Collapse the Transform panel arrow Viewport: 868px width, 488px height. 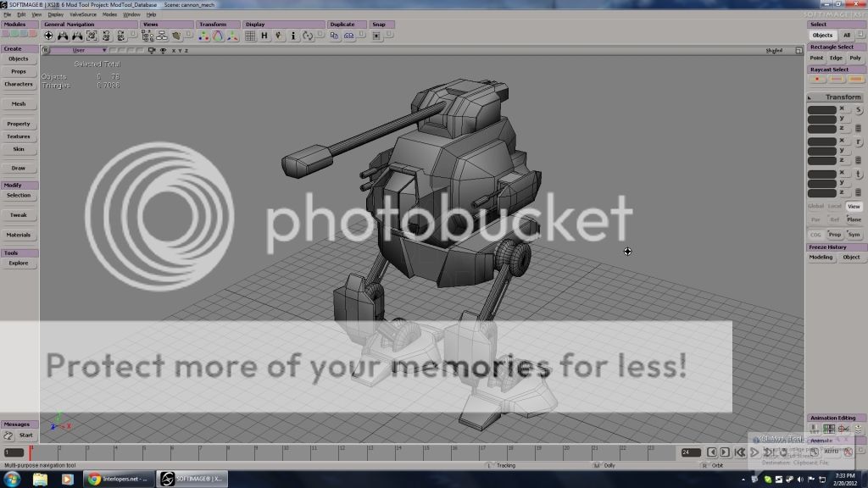(x=811, y=97)
